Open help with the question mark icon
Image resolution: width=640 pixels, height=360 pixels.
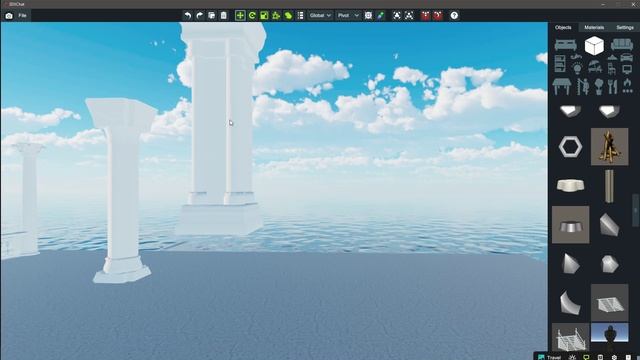(454, 16)
